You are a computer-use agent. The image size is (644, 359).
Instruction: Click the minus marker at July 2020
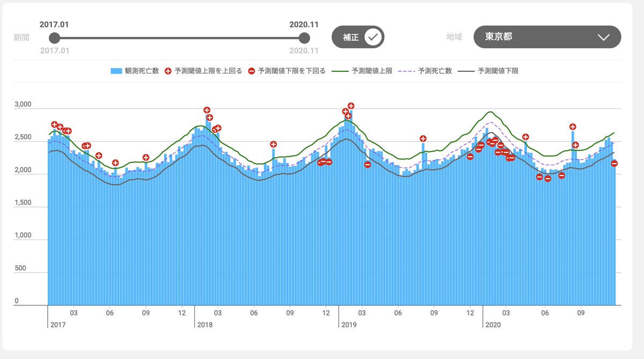point(561,175)
